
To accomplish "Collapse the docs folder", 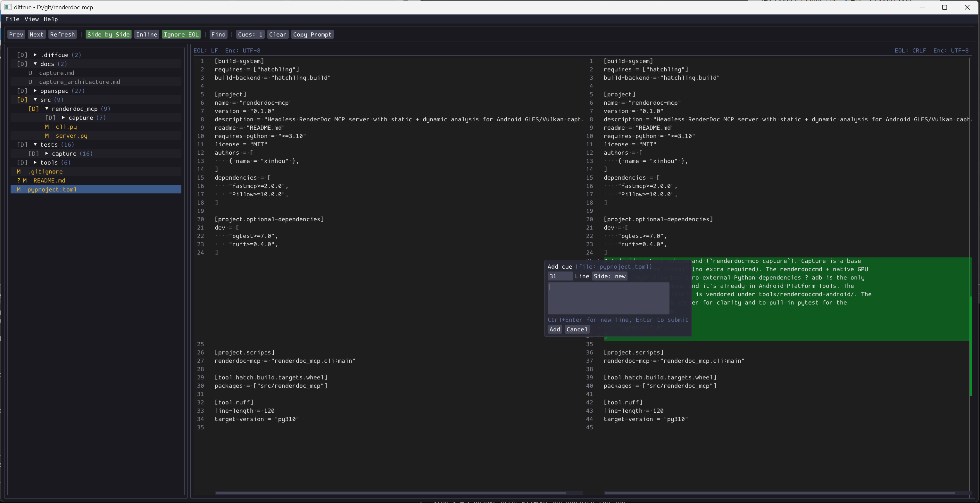I will point(35,64).
